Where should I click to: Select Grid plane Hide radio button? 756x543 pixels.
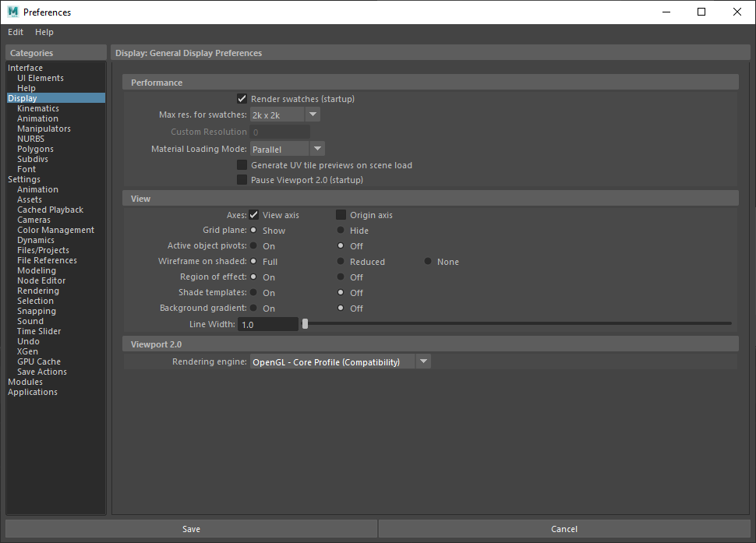point(341,231)
